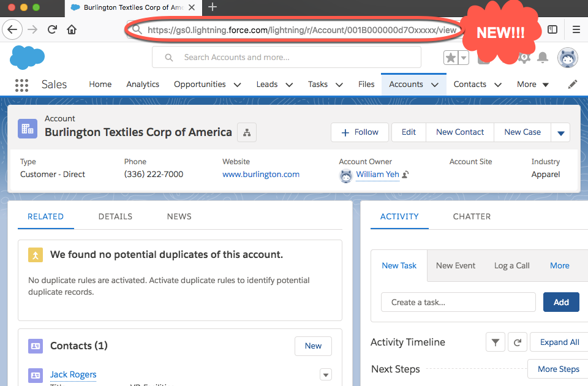
Task: Click the duplicates merge icon
Action: click(x=36, y=255)
